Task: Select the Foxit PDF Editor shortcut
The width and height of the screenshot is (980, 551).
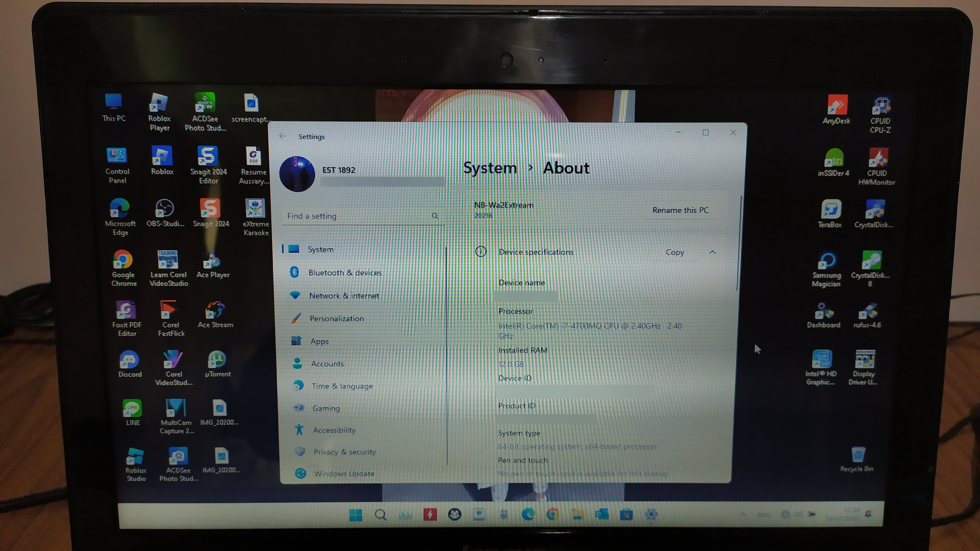Action: [127, 319]
